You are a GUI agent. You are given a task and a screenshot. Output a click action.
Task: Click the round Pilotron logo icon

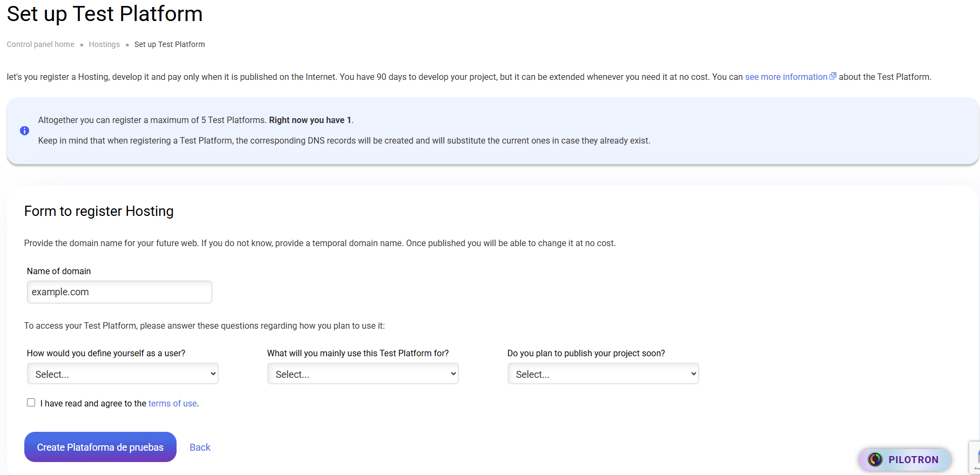click(875, 459)
